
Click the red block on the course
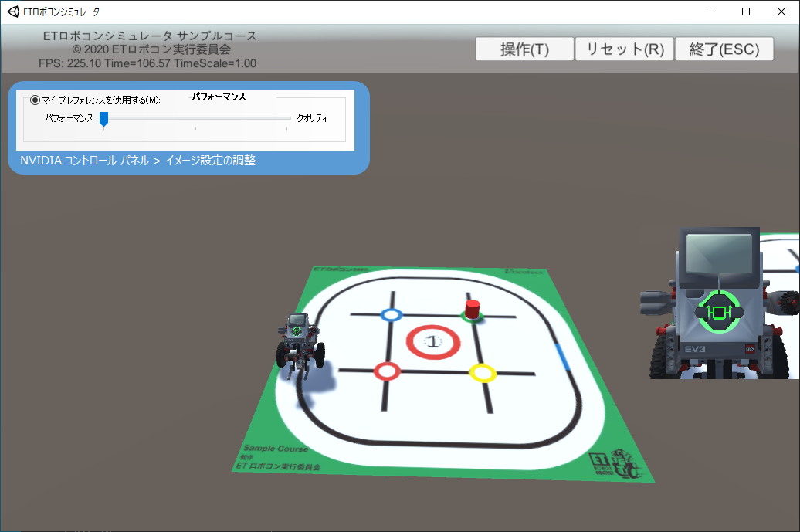(473, 309)
